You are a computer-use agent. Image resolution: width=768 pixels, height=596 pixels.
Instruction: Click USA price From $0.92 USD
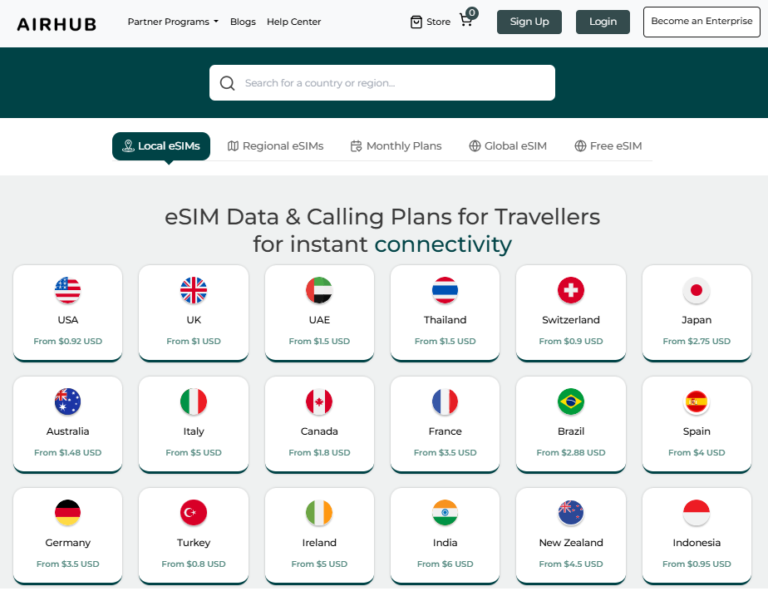click(68, 341)
